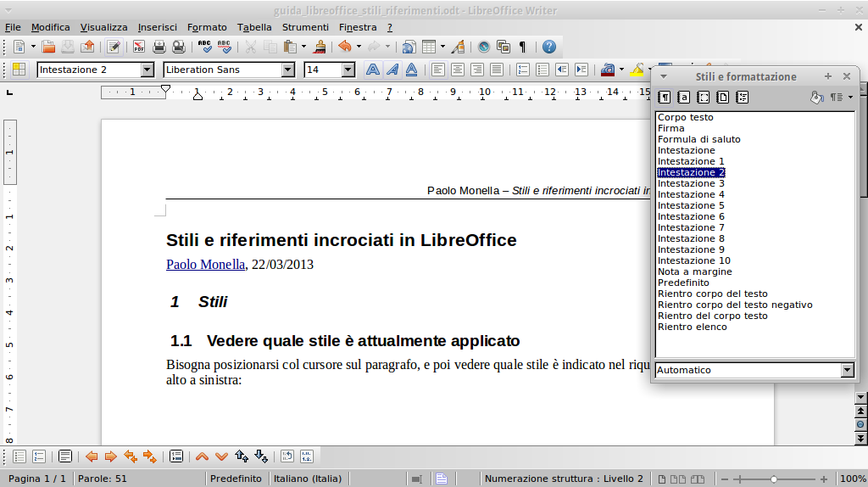
Task: Align text left
Action: pos(438,70)
